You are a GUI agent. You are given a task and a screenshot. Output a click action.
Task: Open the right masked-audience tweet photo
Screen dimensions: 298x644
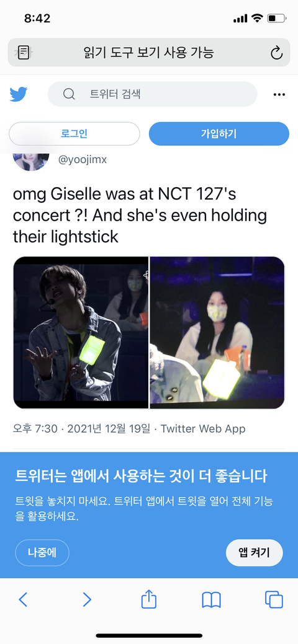click(x=217, y=333)
